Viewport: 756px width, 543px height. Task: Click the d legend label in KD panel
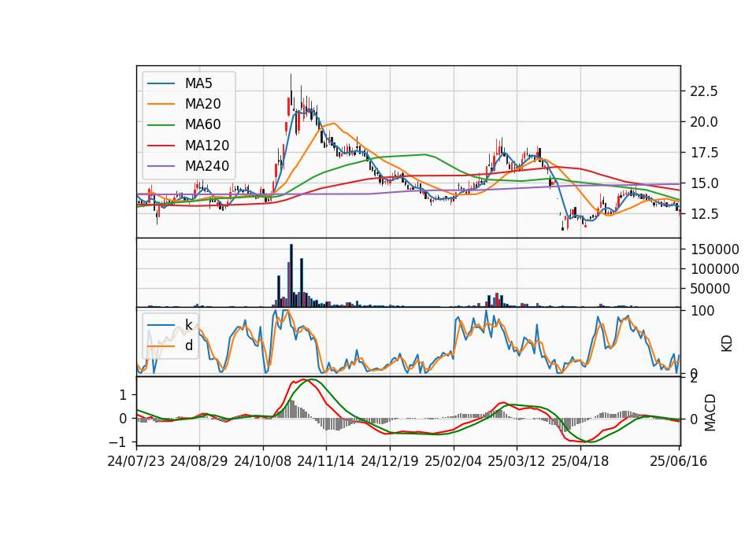pyautogui.click(x=188, y=345)
